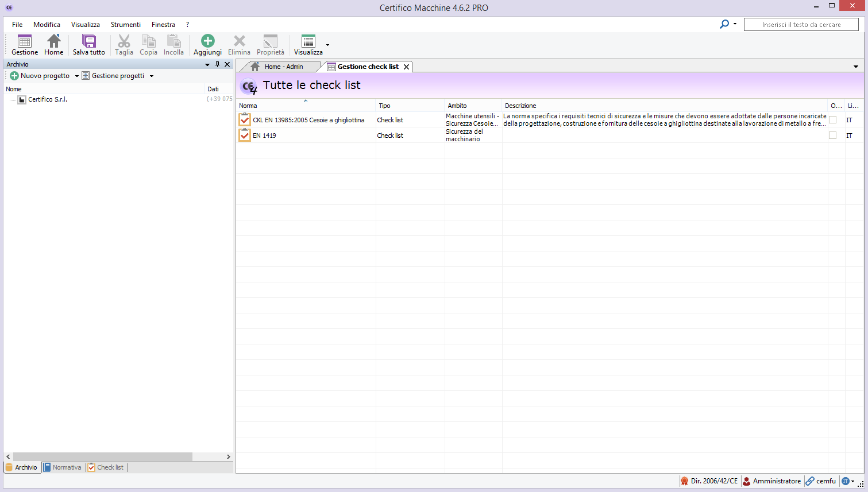The width and height of the screenshot is (868, 492).
Task: Click the Dir. 2006/42/CE status icon
Action: coord(684,481)
